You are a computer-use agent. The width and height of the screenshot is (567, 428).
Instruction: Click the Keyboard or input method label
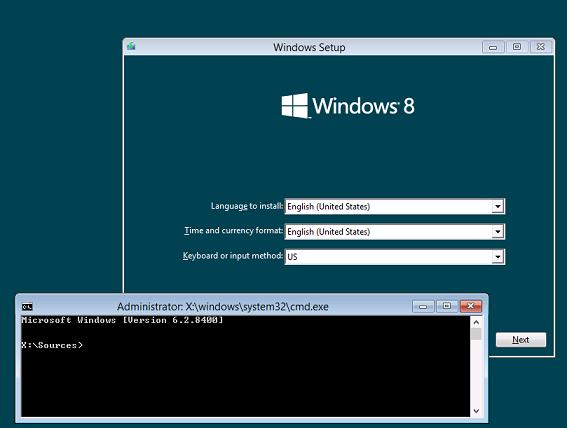coord(233,256)
